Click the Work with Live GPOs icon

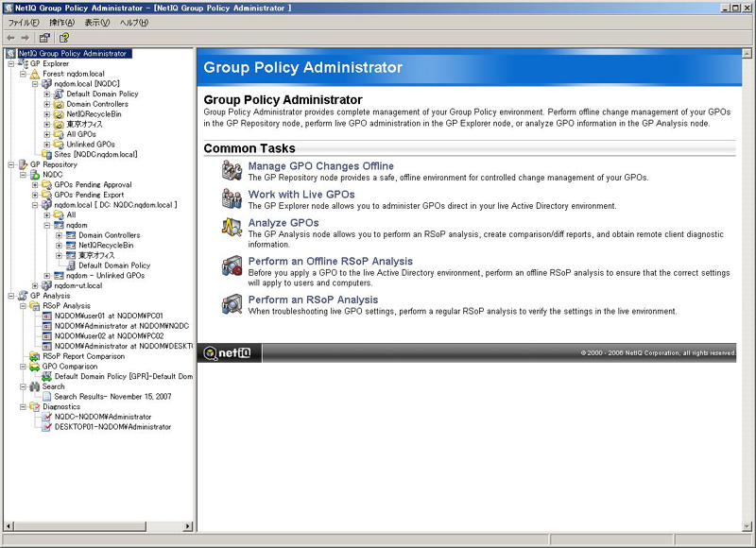pos(232,199)
